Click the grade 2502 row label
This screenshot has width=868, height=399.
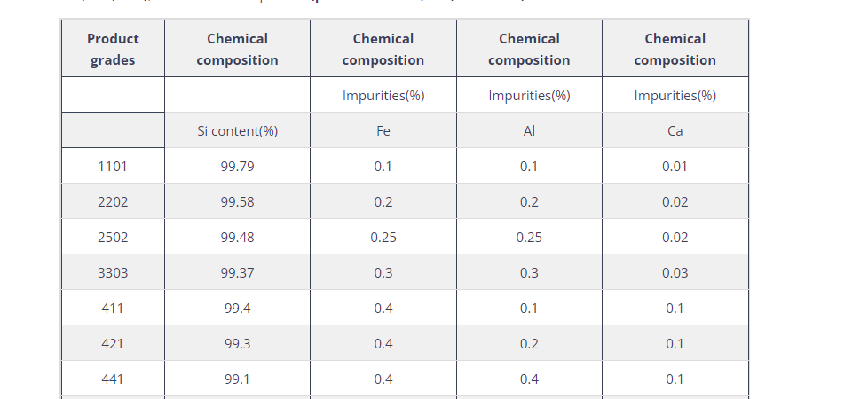(113, 238)
